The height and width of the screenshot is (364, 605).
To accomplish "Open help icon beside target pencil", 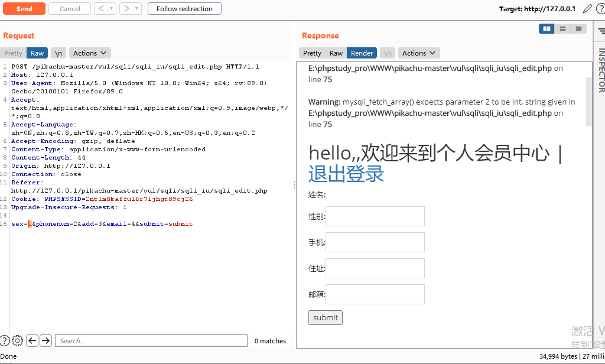I will click(x=601, y=8).
